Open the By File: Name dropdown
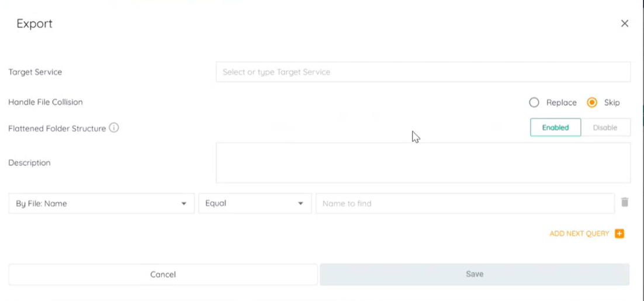Viewport: 644px width, 301px height. point(101,203)
